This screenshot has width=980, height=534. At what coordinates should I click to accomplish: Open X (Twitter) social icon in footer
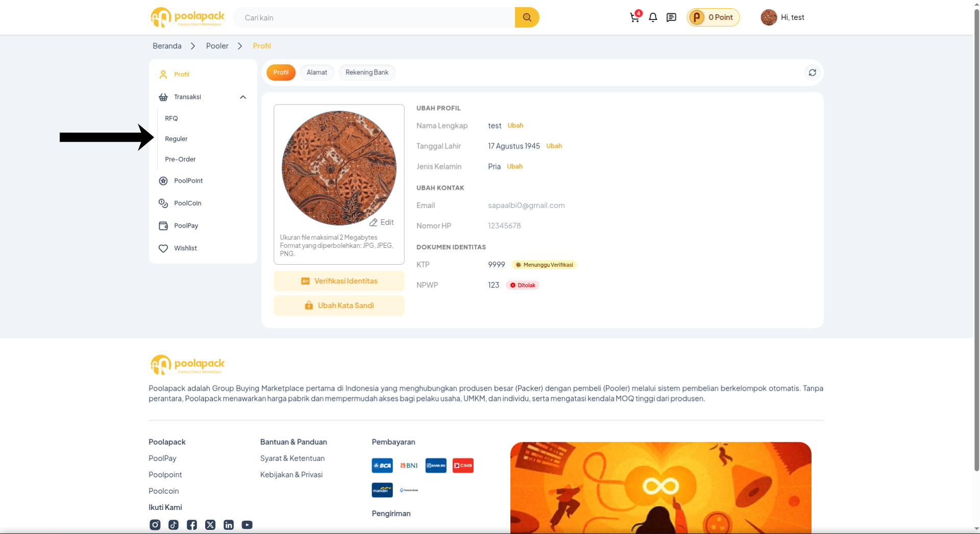pos(210,525)
